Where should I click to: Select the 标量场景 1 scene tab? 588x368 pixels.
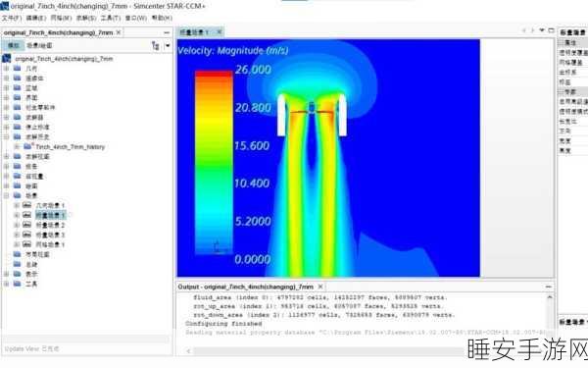tap(194, 32)
